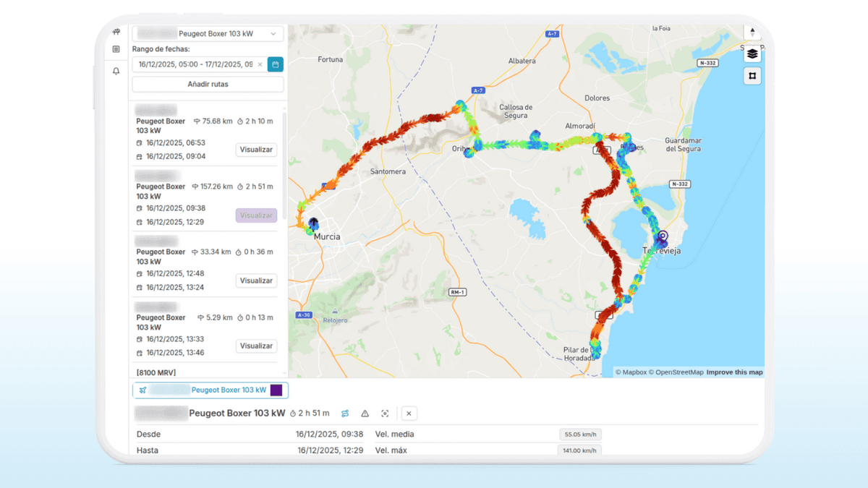Open the purple route color swatch
The height and width of the screenshot is (488, 868).
pos(276,390)
